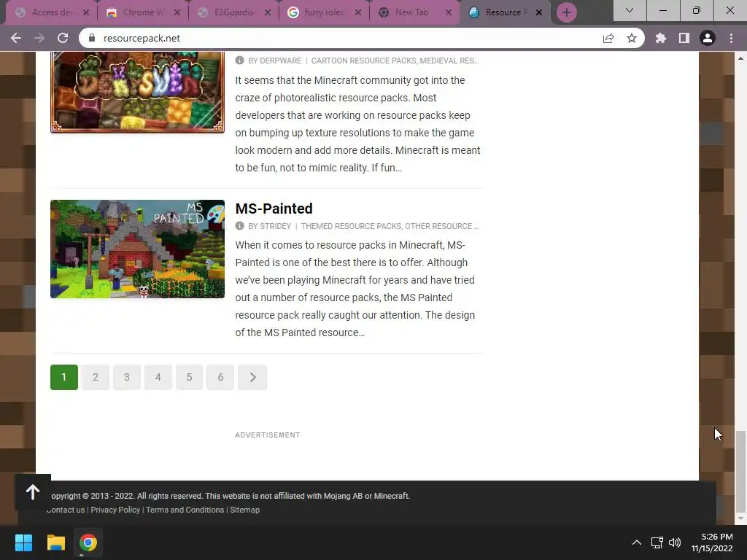Click the site lock icon in address bar
The height and width of the screenshot is (560, 747).
(93, 38)
